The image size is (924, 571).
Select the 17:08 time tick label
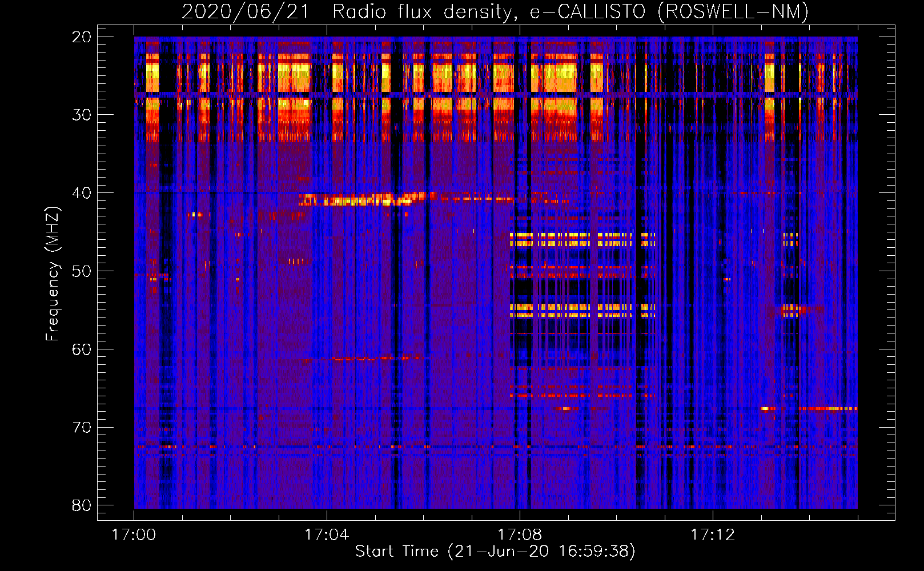(520, 534)
